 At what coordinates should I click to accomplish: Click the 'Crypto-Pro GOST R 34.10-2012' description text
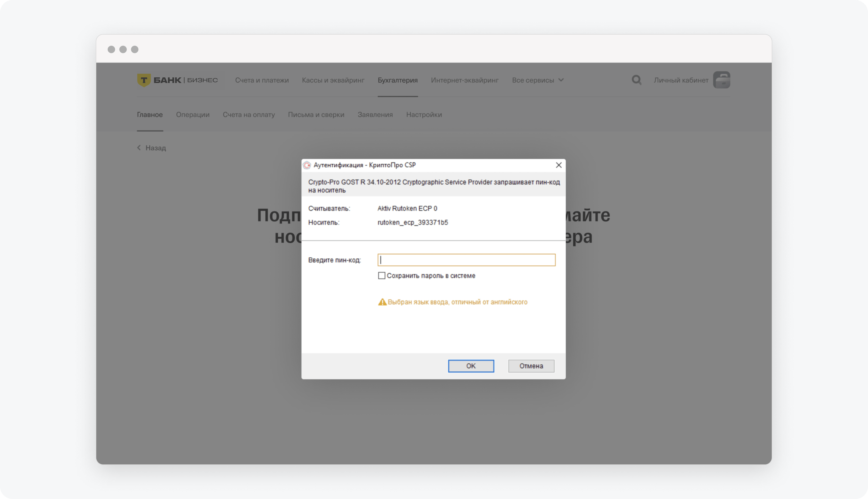coord(434,186)
